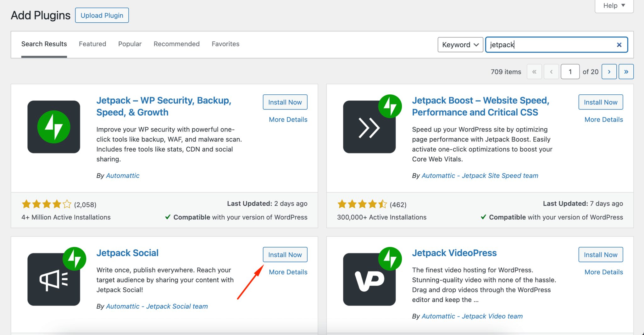
Task: Switch to the Featured tab
Action: 92,44
